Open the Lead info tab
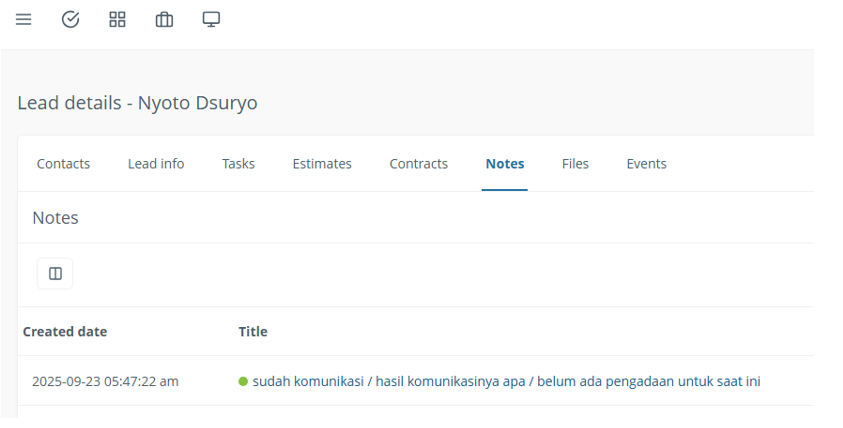The width and height of the screenshot is (843, 428). pyautogui.click(x=156, y=164)
